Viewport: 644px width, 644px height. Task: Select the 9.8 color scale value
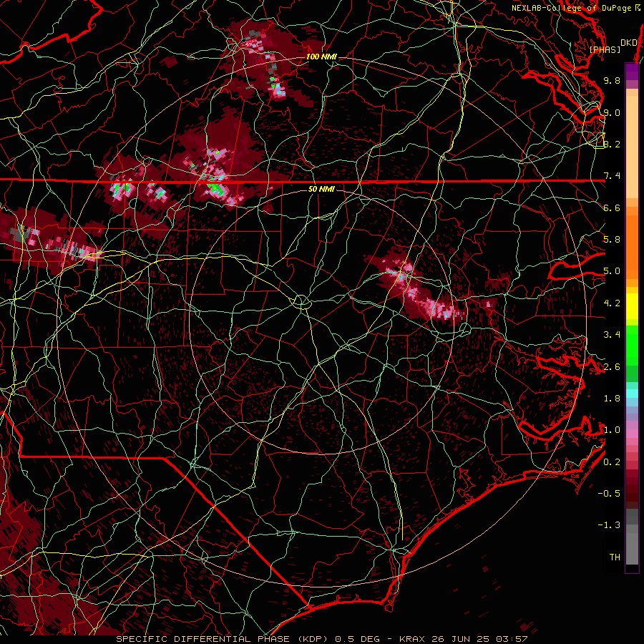pyautogui.click(x=612, y=80)
